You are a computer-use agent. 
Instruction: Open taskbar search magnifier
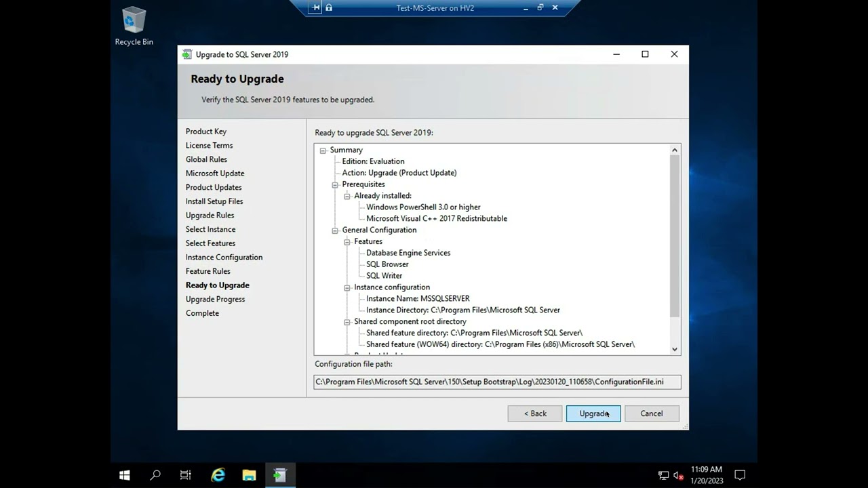pyautogui.click(x=155, y=475)
